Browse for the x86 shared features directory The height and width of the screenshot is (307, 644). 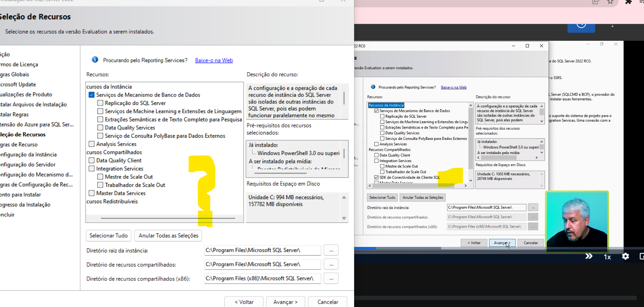[331, 279]
